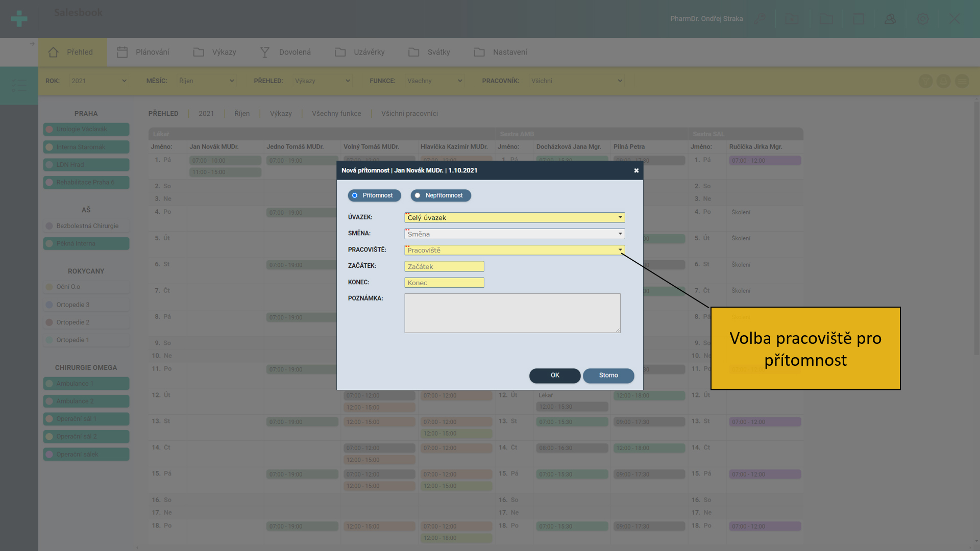Close the Nová přítomnost dialog with X
Viewport: 980px width, 551px height.
(x=636, y=170)
